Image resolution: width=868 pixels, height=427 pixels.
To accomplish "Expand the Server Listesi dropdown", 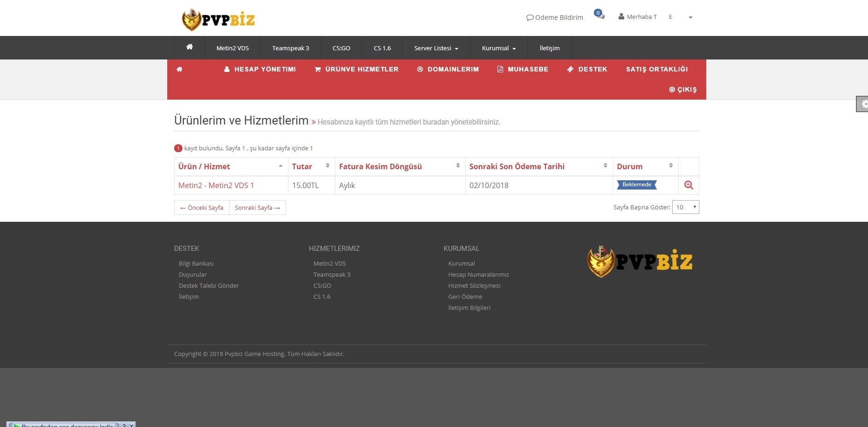I will click(436, 48).
